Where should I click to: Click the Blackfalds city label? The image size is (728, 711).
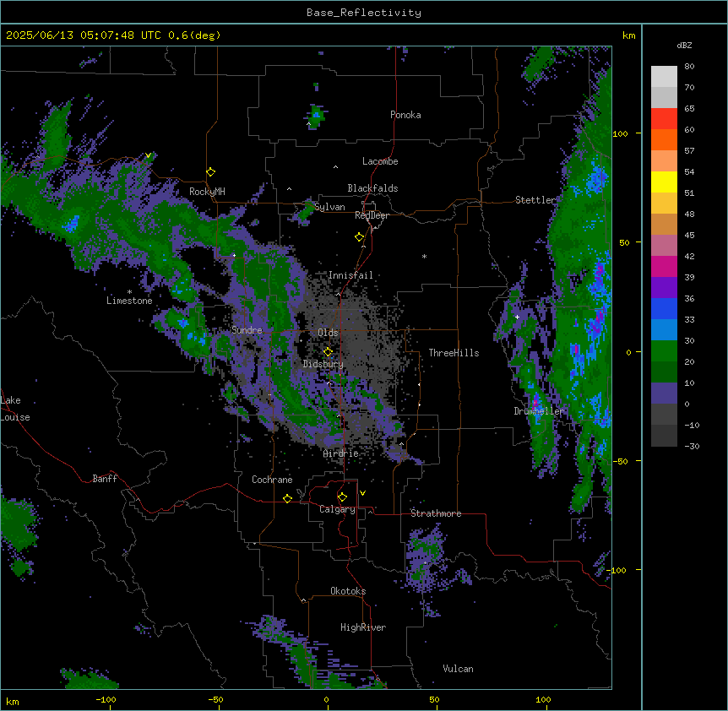coord(372,188)
